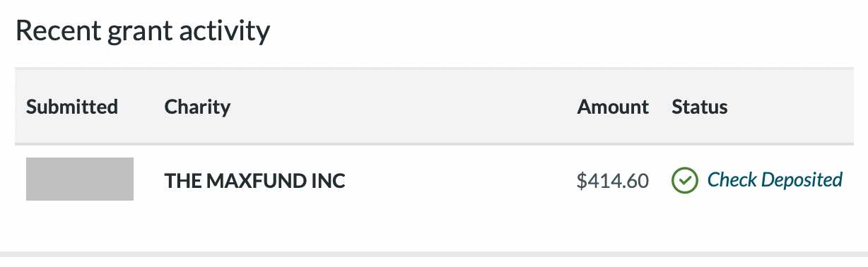
Task: Click empty header space between Charity and Amount
Action: tap(403, 107)
